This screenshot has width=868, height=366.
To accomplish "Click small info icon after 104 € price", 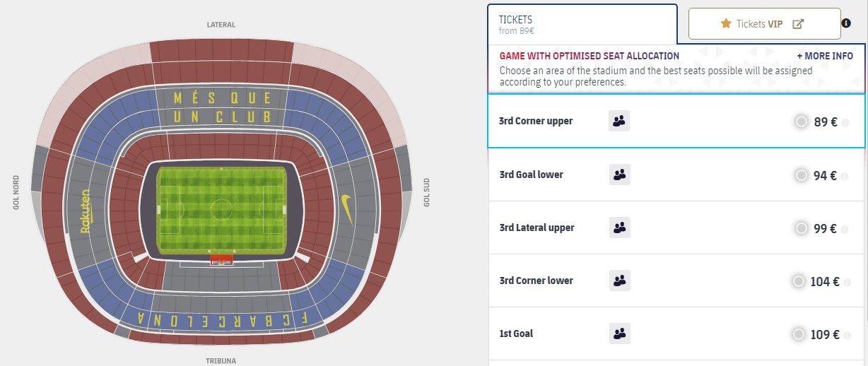I will coord(848,282).
